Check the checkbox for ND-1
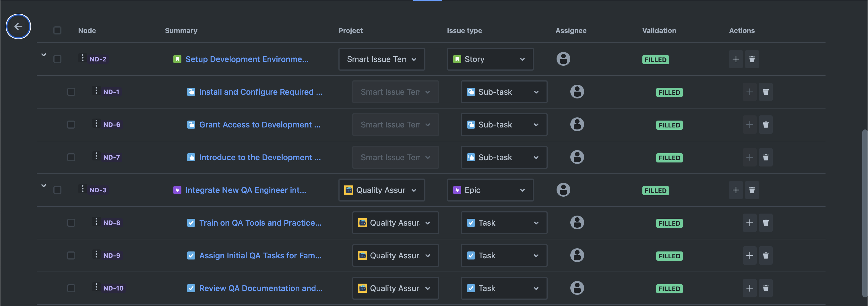Image resolution: width=868 pixels, height=306 pixels. [71, 92]
